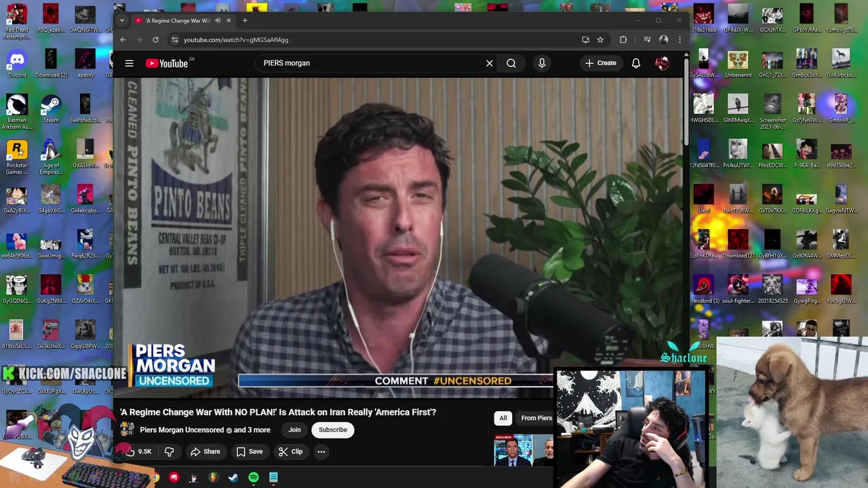Select the 'Download121' desktop file
Viewport: 868px width, 488px height.
[x=738, y=244]
